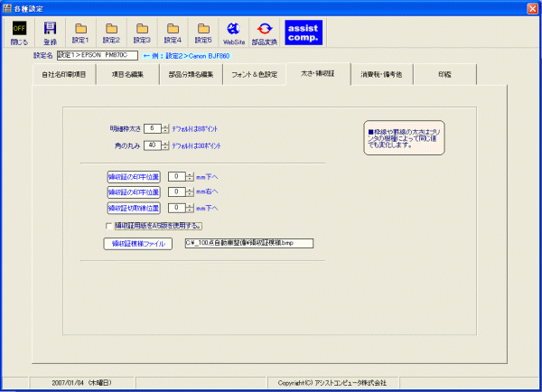Click the 部品変換 red-blue arrows icon

[265, 33]
